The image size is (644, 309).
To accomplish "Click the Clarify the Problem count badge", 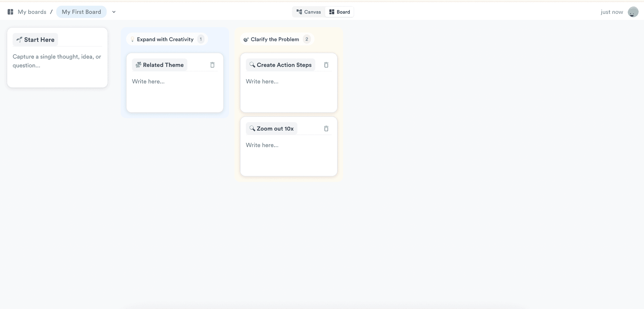I will point(307,39).
